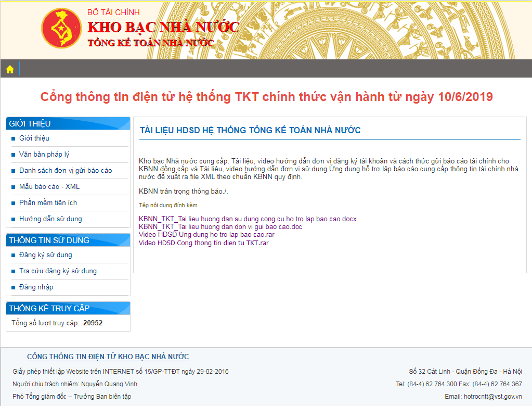532x406 pixels.
Task: Open the Giới thiệu sidebar link
Action: [34, 138]
